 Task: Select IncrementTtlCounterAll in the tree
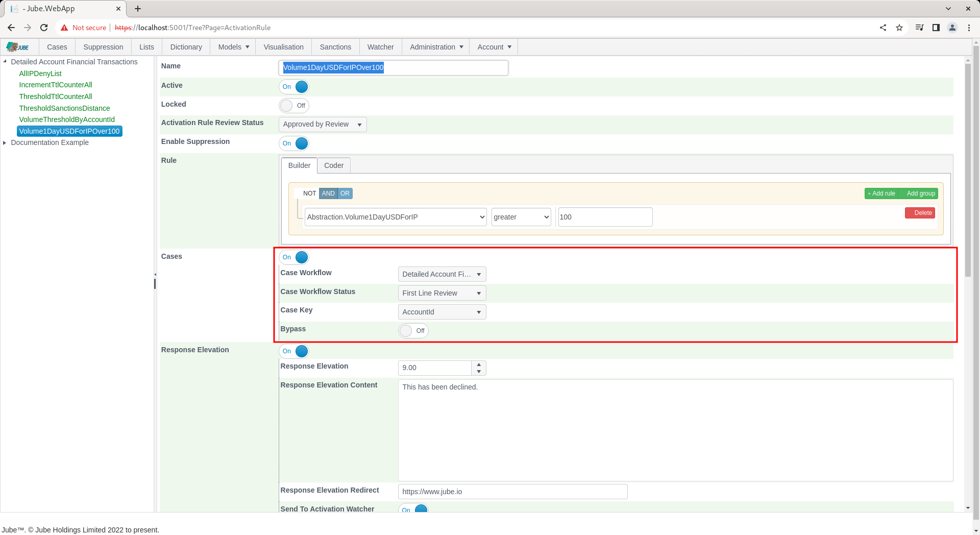(56, 85)
